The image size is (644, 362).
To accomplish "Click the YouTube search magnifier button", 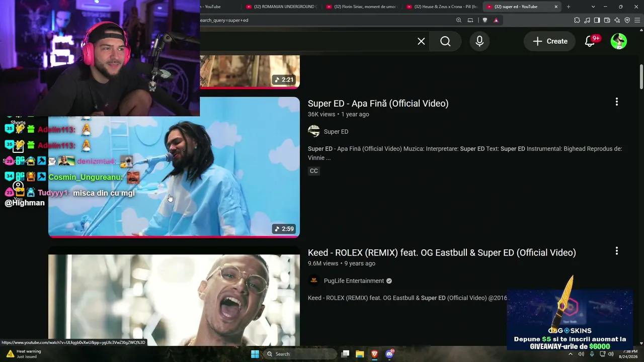I will tap(445, 41).
